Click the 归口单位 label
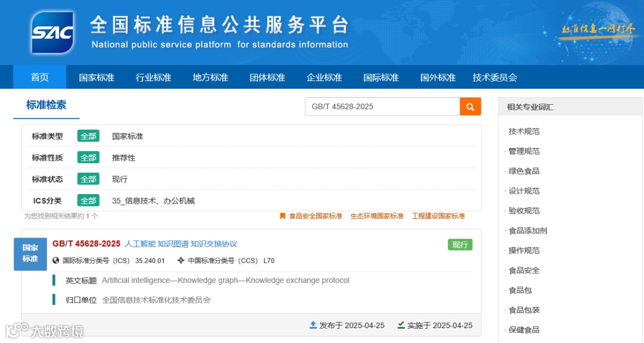 click(81, 300)
